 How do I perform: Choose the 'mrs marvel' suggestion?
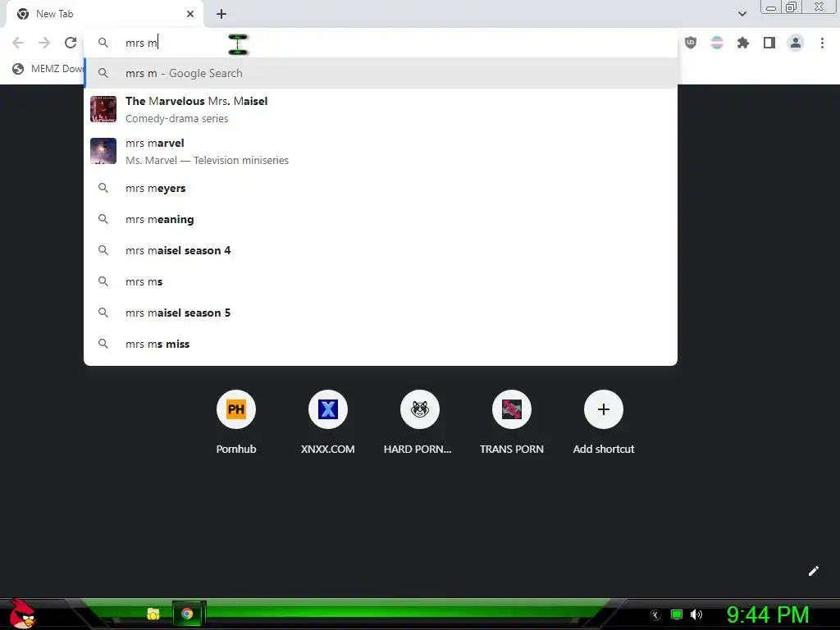tap(381, 151)
